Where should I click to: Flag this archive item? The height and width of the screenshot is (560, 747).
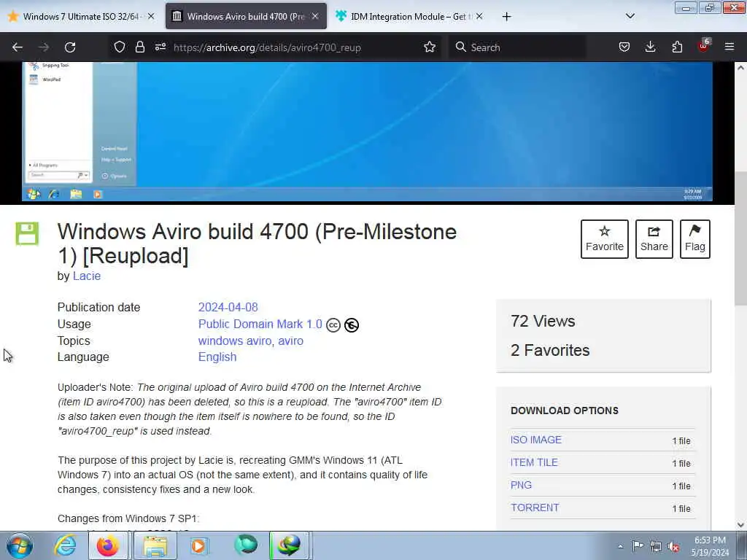tap(694, 239)
